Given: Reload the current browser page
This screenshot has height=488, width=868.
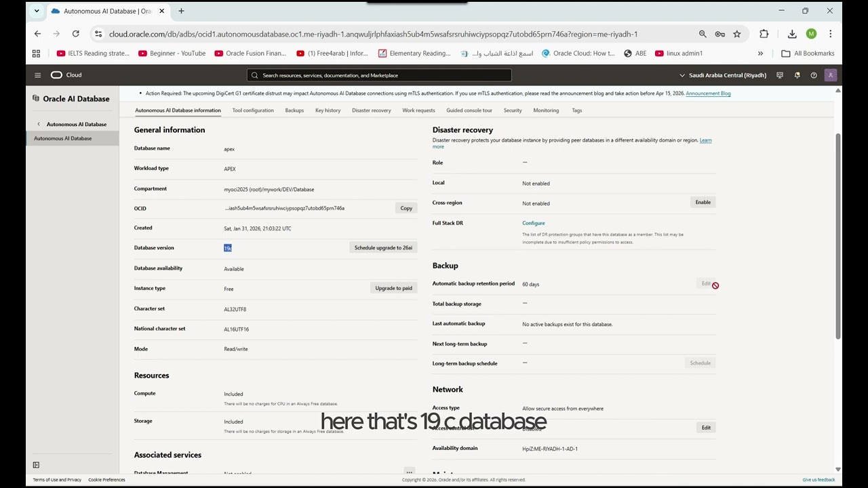Looking at the screenshot, I should pyautogui.click(x=75, y=34).
